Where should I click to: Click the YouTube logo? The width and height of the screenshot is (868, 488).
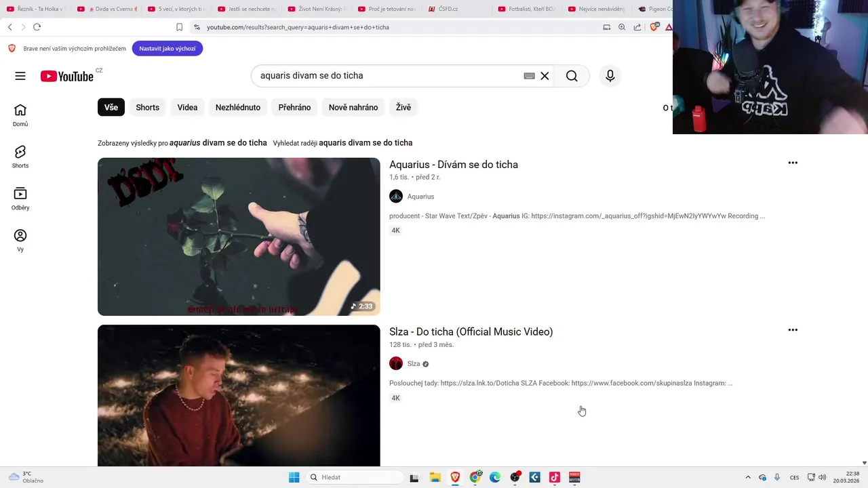click(x=66, y=76)
